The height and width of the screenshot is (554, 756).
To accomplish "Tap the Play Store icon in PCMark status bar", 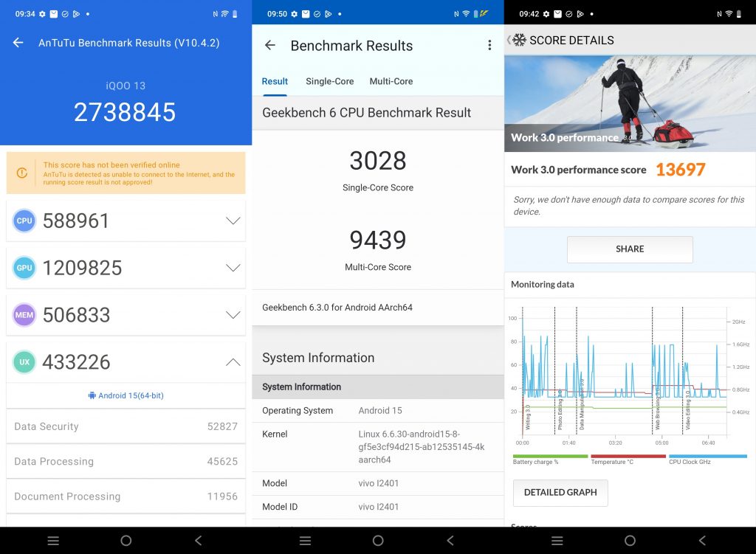I will [580, 14].
